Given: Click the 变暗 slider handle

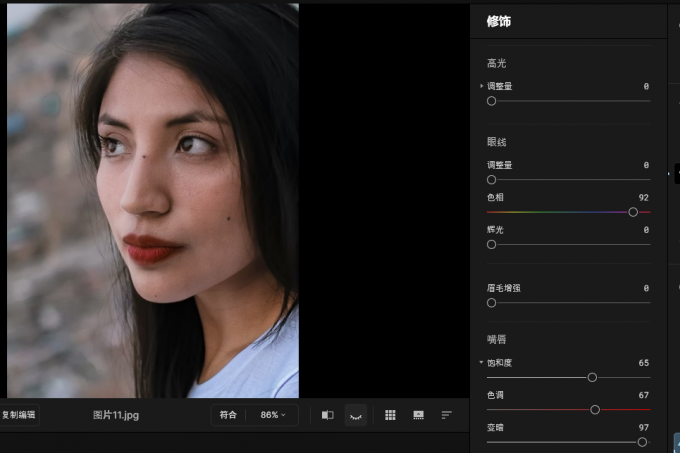Looking at the screenshot, I should point(642,442).
